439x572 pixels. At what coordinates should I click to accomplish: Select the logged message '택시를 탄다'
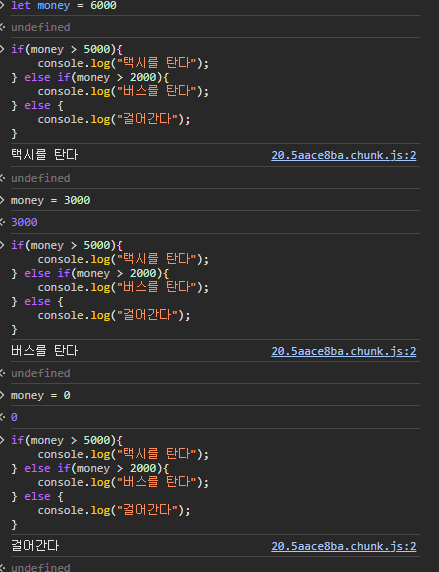(x=45, y=155)
